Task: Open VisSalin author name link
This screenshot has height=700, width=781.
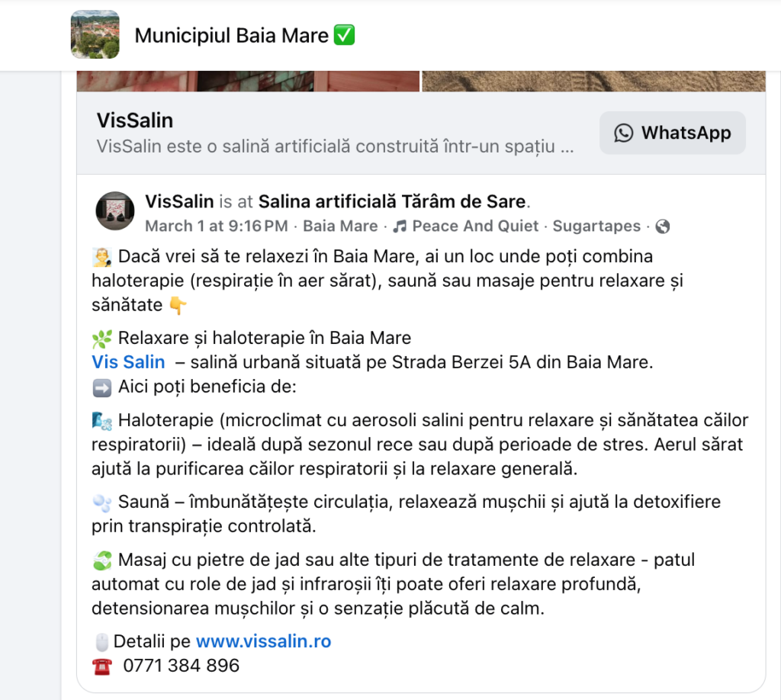Action: (179, 201)
